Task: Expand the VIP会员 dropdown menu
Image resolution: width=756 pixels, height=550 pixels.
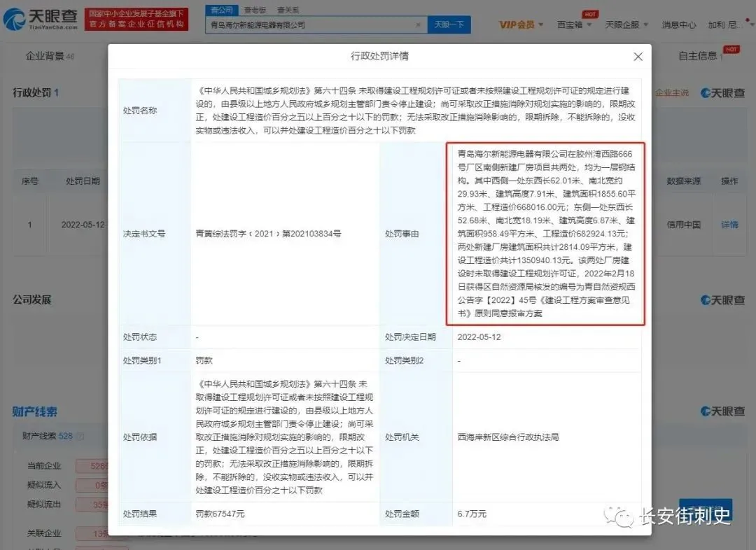Action: click(521, 24)
